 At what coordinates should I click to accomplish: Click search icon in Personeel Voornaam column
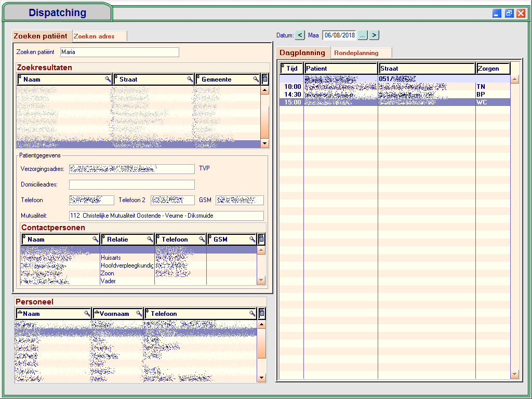[x=139, y=314]
